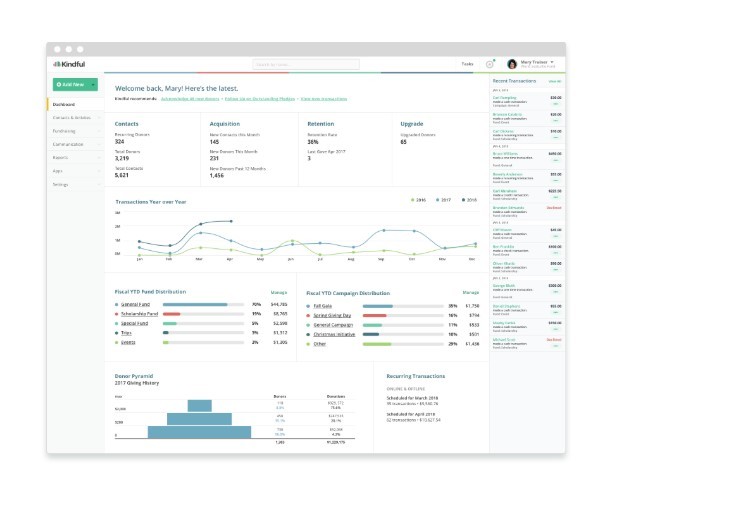Click Manage for Fund Distribution
The image size is (749, 520).
(x=280, y=292)
